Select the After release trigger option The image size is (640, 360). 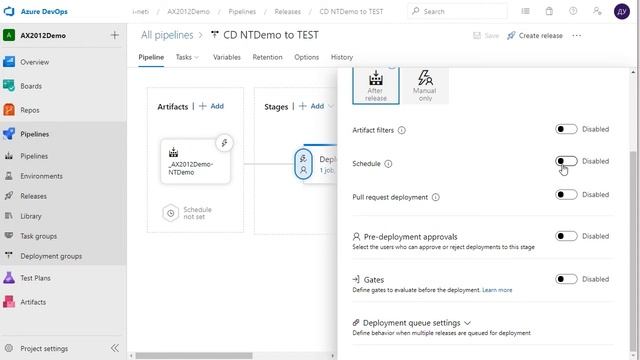coord(376,86)
